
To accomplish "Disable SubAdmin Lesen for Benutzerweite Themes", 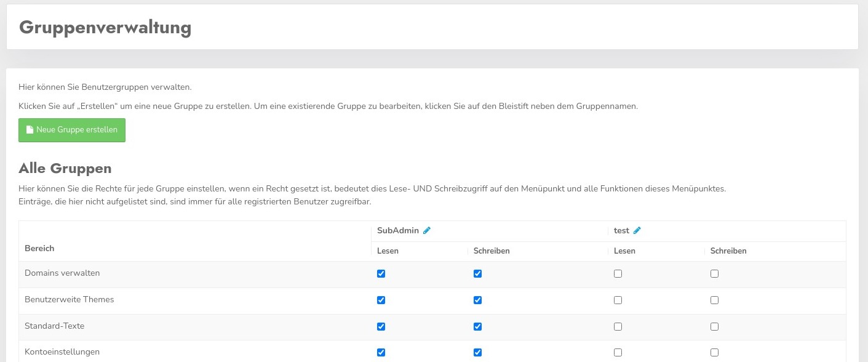I will point(381,300).
